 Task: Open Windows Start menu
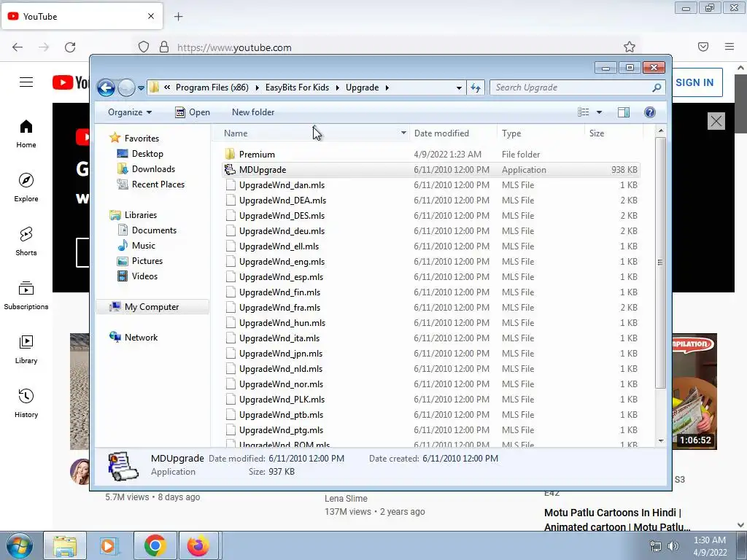point(19,545)
